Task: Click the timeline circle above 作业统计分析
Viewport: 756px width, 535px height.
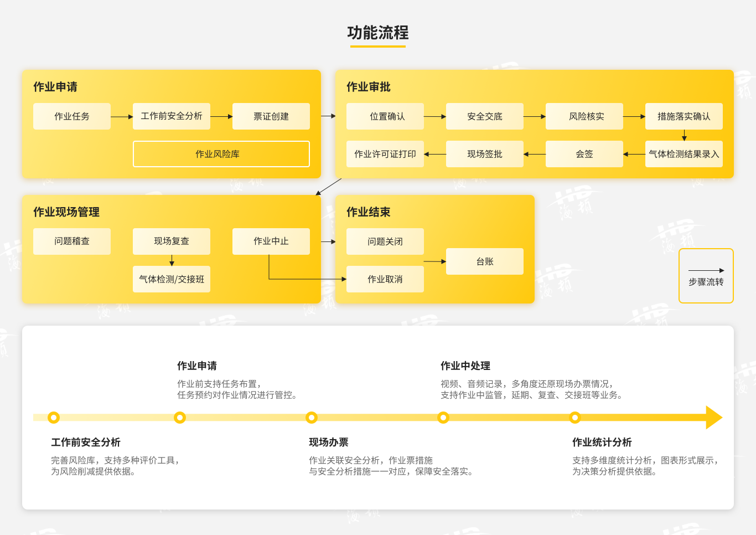Action: [x=575, y=418]
